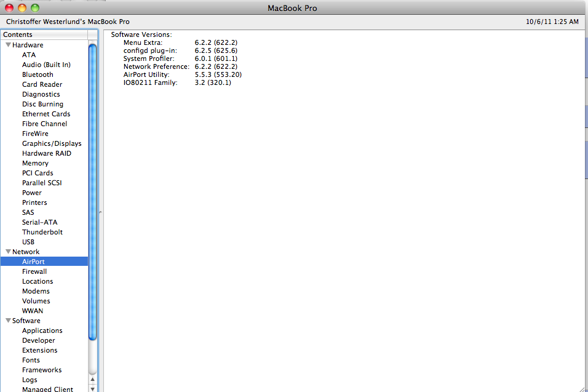Select Locations under Network
The height and width of the screenshot is (392, 588).
click(x=38, y=281)
